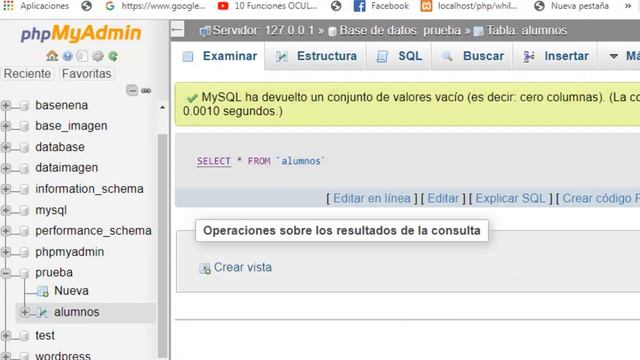The image size is (640, 360).
Task: Click the Apps grid icon in bookmarks bar
Action: point(8,6)
